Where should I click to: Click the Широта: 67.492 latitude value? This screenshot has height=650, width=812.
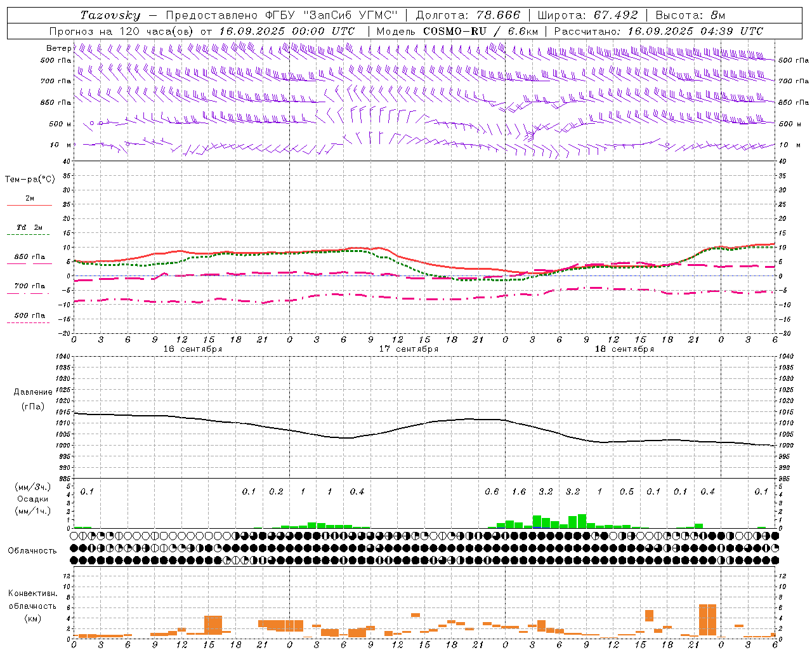click(x=587, y=15)
